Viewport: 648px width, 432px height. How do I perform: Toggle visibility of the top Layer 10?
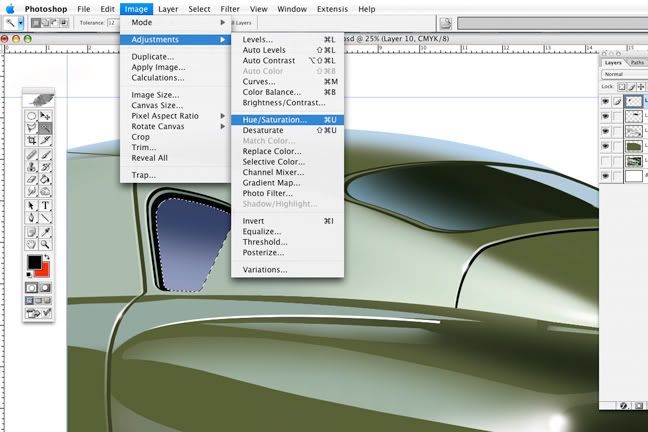(x=605, y=101)
